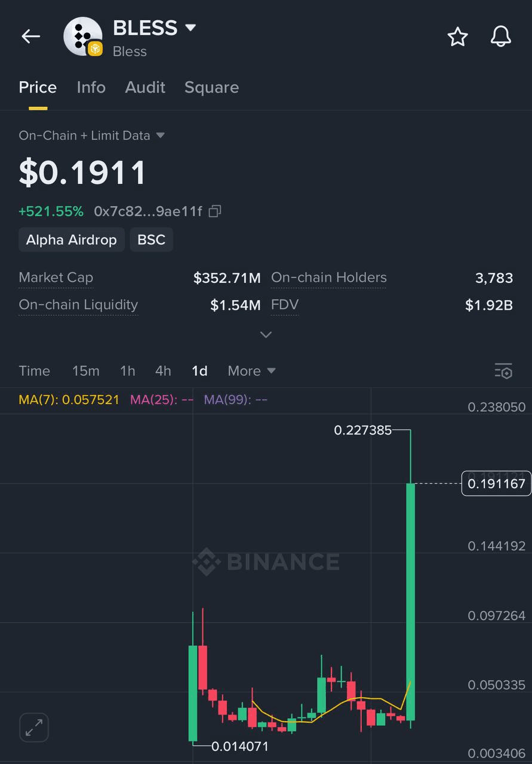Expand chart to fullscreen
Image resolution: width=532 pixels, height=764 pixels.
pos(34,728)
